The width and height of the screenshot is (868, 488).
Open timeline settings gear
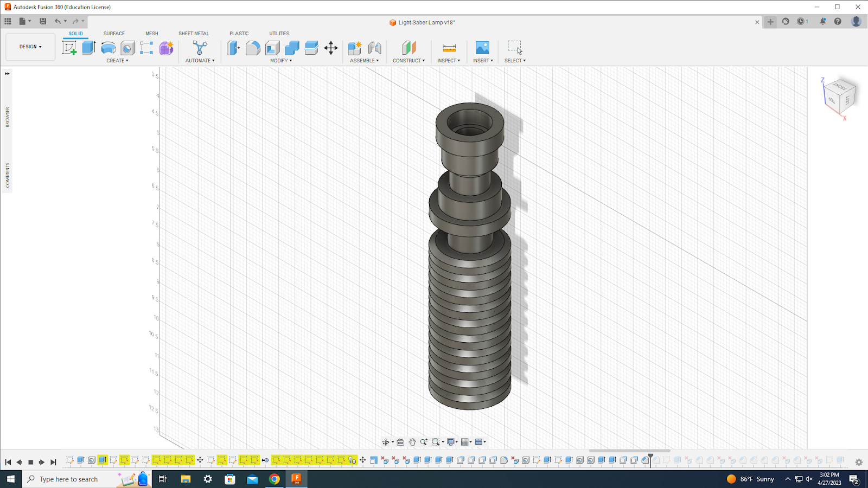[x=859, y=463]
